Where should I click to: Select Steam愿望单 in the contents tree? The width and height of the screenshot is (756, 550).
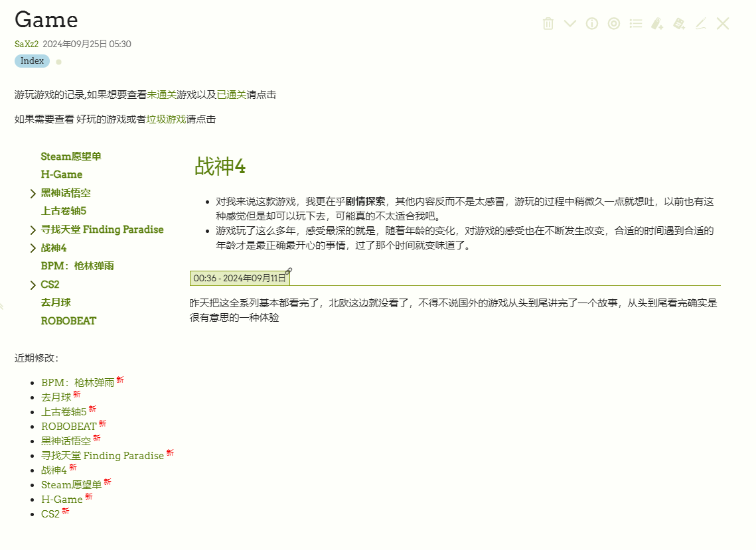[71, 156]
